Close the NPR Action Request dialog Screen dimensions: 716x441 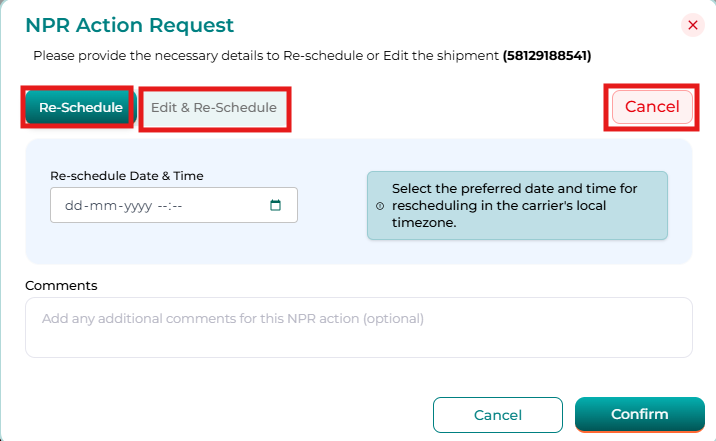(691, 26)
